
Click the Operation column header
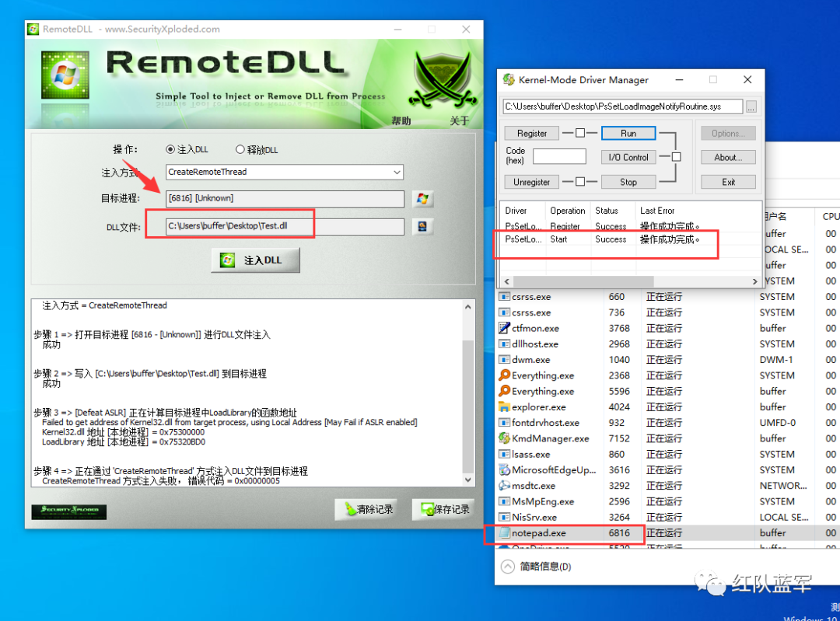(x=568, y=211)
